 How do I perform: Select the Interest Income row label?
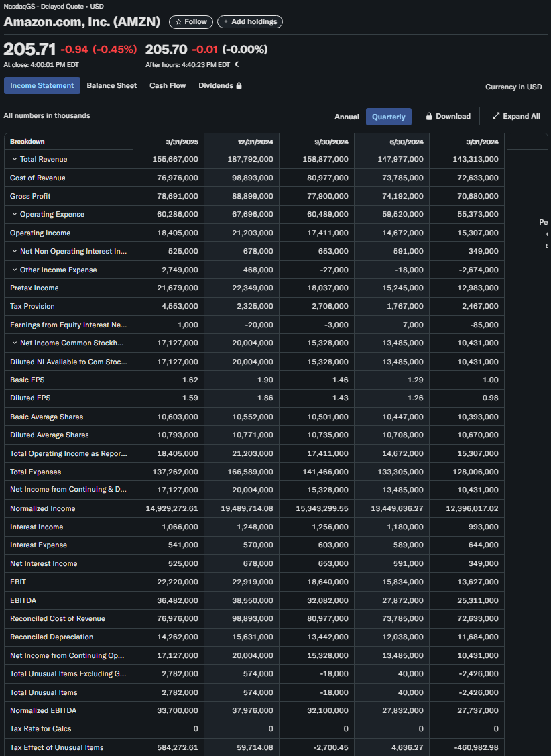[37, 527]
